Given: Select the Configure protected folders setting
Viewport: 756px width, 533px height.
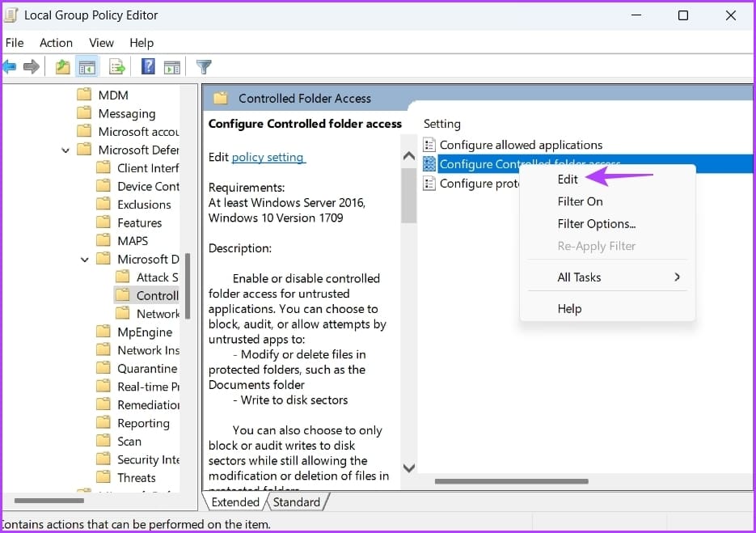Looking at the screenshot, I should tap(479, 184).
